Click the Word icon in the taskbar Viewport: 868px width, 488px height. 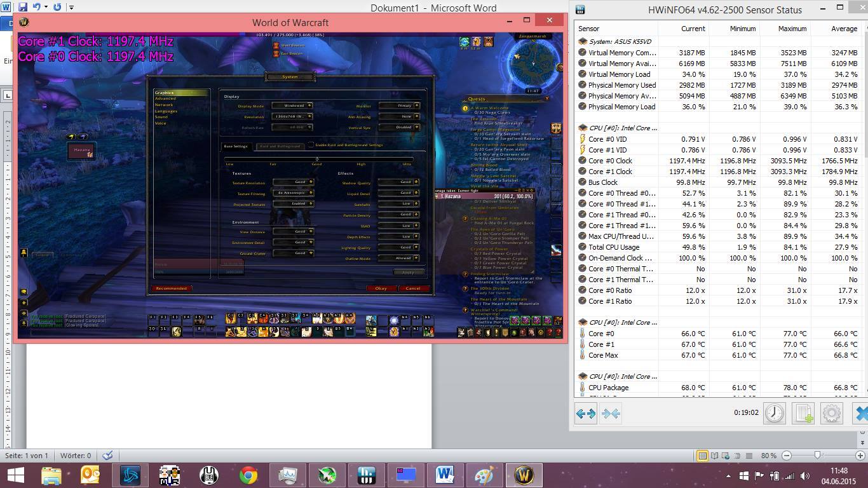[x=445, y=475]
